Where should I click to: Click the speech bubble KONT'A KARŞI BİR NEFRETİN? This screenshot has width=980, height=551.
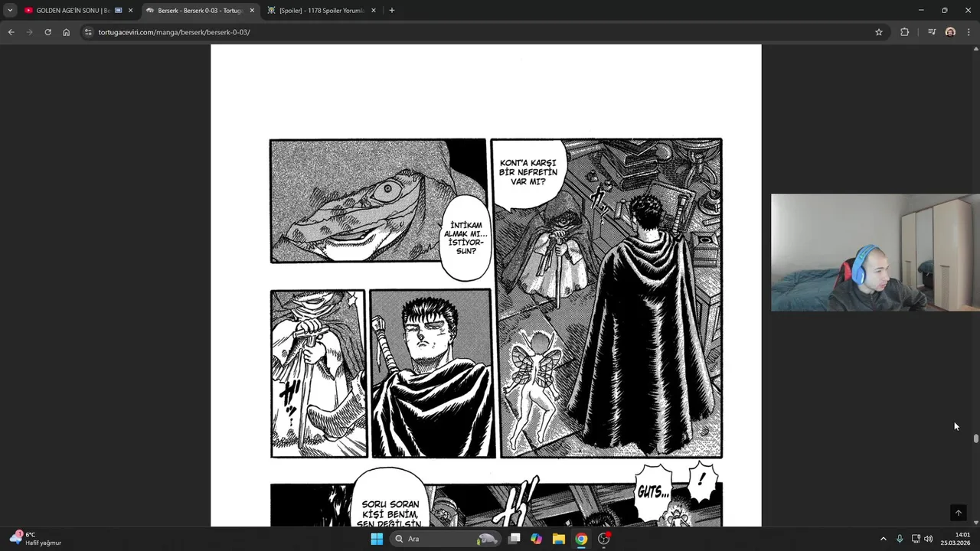528,173
